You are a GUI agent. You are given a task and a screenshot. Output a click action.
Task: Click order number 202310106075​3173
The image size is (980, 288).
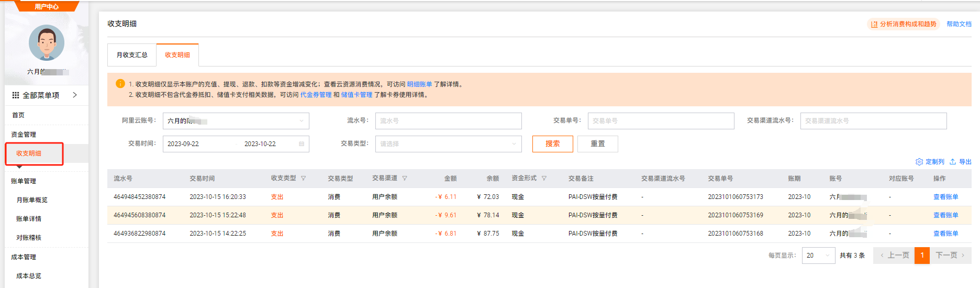736,197
